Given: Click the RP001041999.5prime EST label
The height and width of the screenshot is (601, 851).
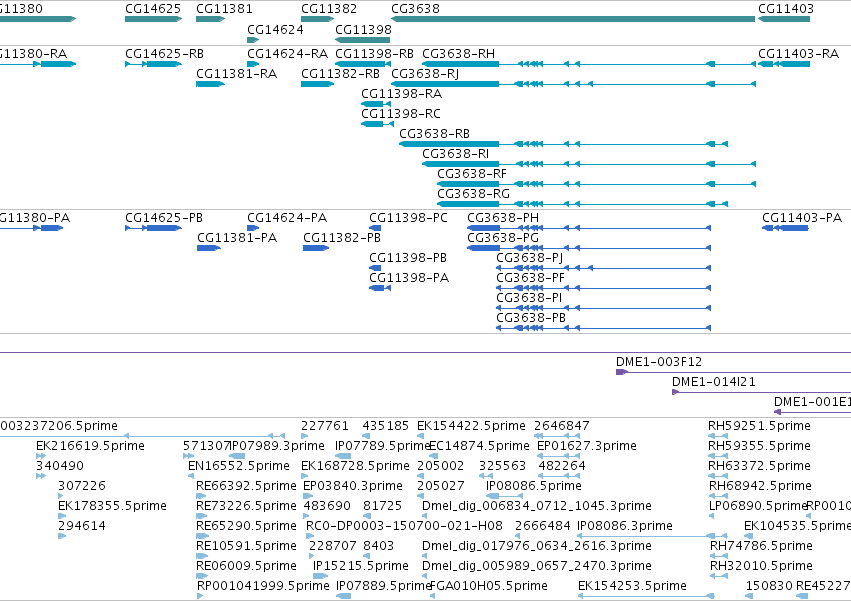Looking at the screenshot, I should click(263, 586).
